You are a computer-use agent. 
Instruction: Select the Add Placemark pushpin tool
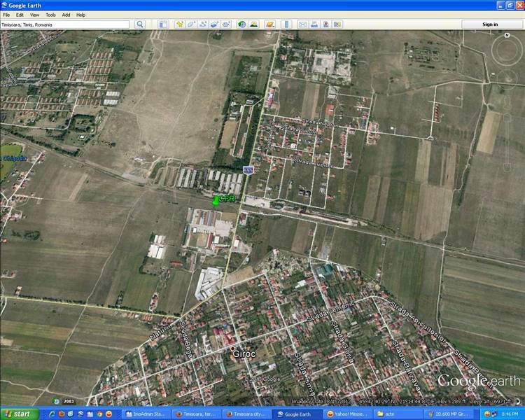coord(179,24)
